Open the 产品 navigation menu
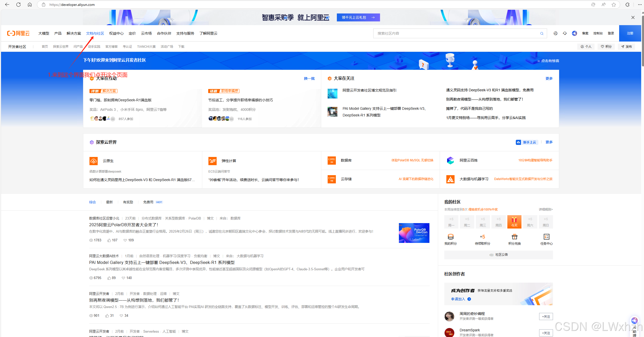The height and width of the screenshot is (337, 644). pyautogui.click(x=58, y=33)
